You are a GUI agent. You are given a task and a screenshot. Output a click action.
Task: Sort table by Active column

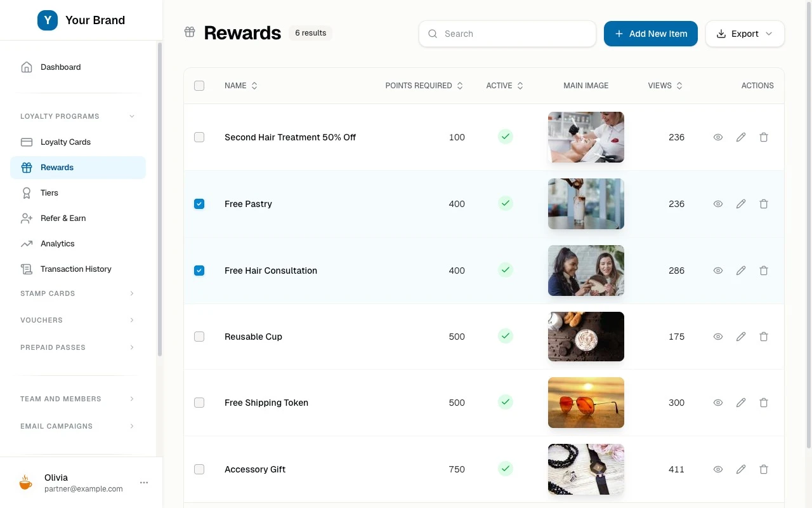pyautogui.click(x=505, y=86)
